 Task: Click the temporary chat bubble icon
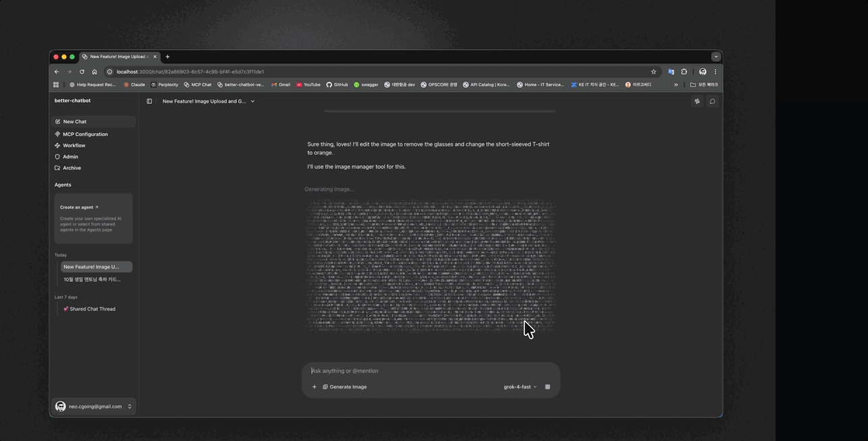coord(712,101)
